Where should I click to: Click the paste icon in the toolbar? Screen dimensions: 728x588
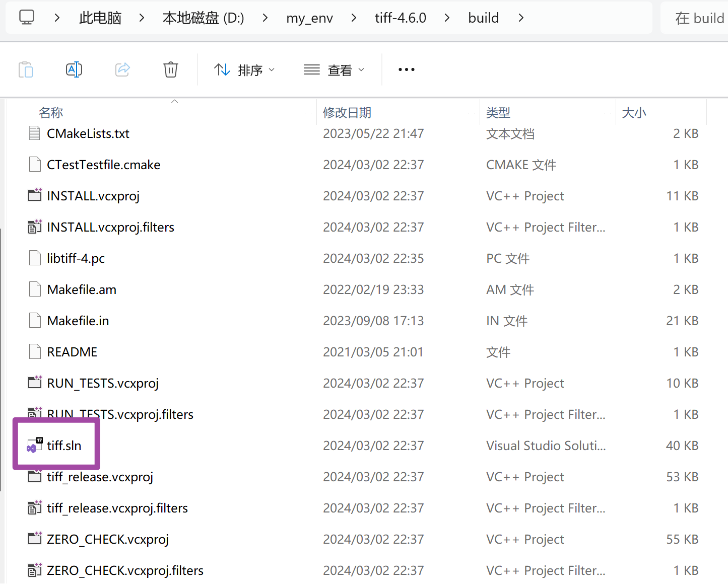(x=26, y=69)
